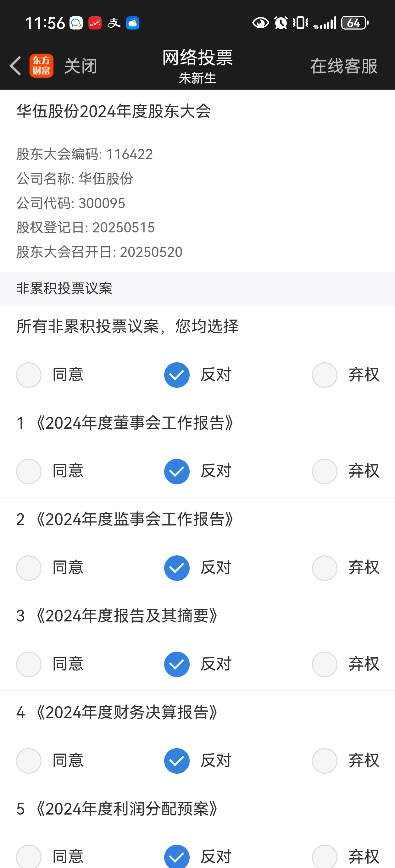Viewport: 395px width, 868px height.
Task: Tap the eye comfort status icon
Action: [x=260, y=23]
